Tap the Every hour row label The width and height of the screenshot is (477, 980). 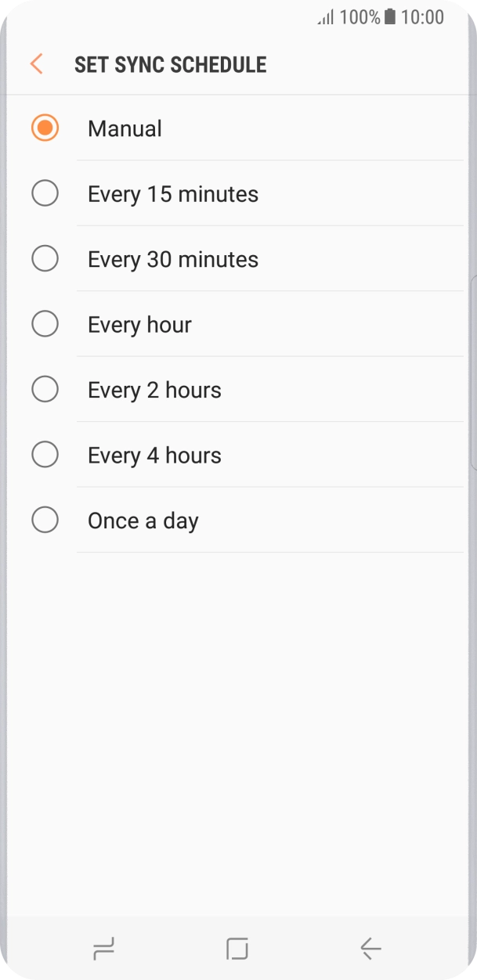tap(139, 323)
